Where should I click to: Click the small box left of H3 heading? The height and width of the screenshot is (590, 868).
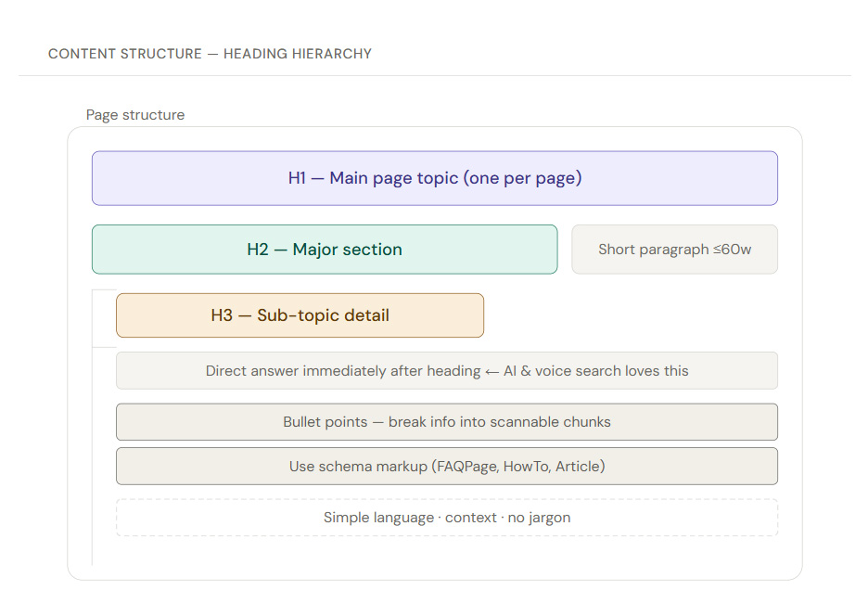pos(102,318)
